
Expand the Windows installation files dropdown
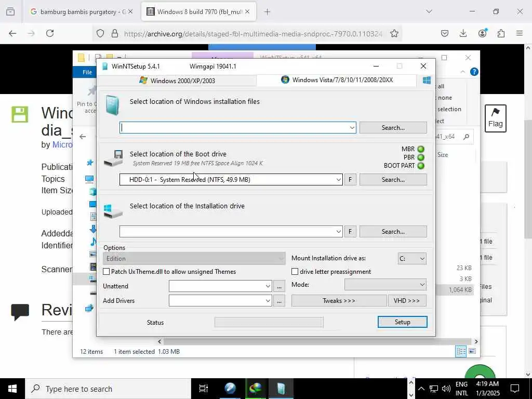[x=352, y=128]
